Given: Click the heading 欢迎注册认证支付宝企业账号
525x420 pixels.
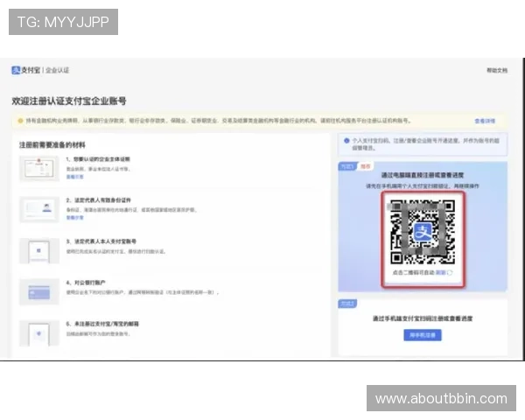Looking at the screenshot, I should tap(68, 101).
